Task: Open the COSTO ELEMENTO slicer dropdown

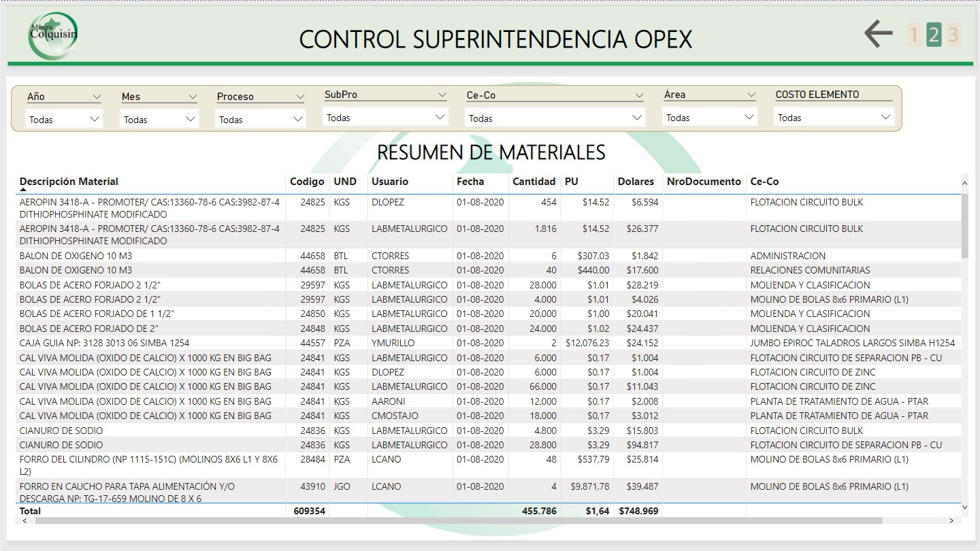Action: click(x=834, y=118)
